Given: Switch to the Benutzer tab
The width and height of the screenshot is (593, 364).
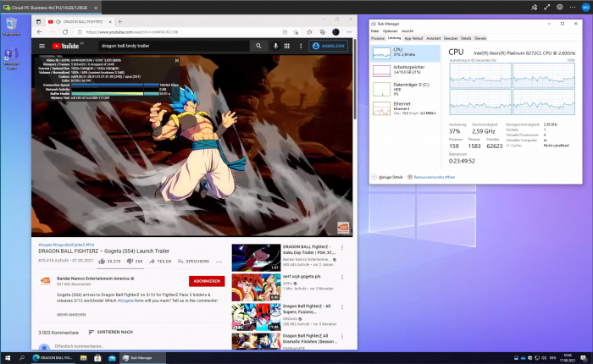Looking at the screenshot, I should pos(451,38).
